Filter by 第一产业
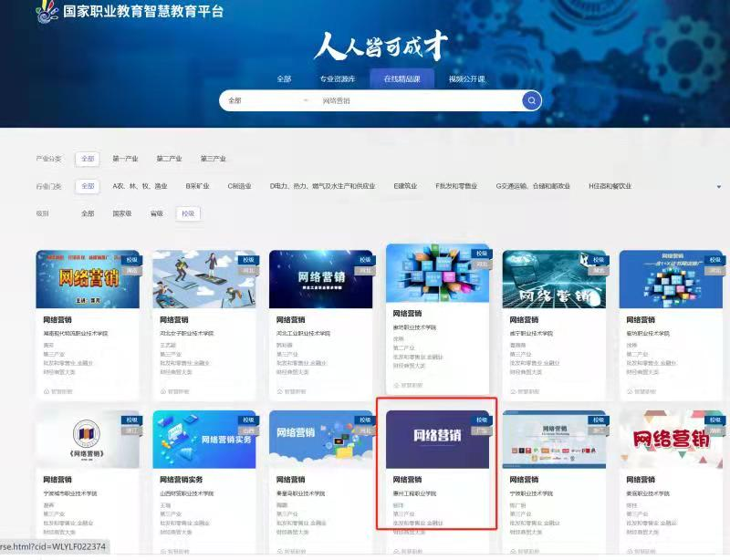Viewport: 730px width, 560px height. [125, 159]
